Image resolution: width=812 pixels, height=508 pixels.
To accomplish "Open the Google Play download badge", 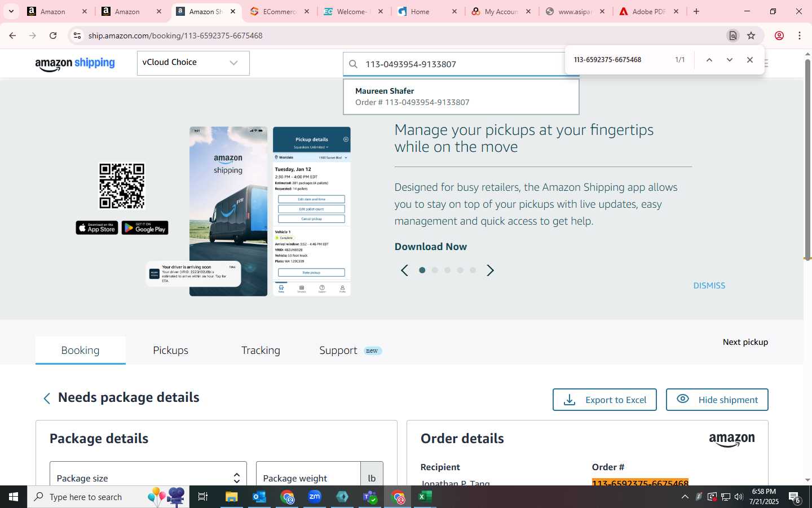I will point(145,228).
